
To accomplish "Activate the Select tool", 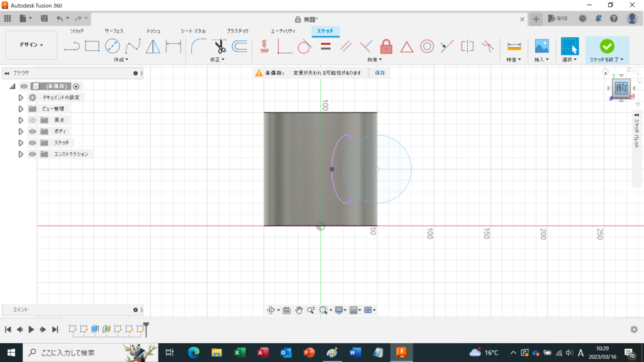I will coord(570,46).
